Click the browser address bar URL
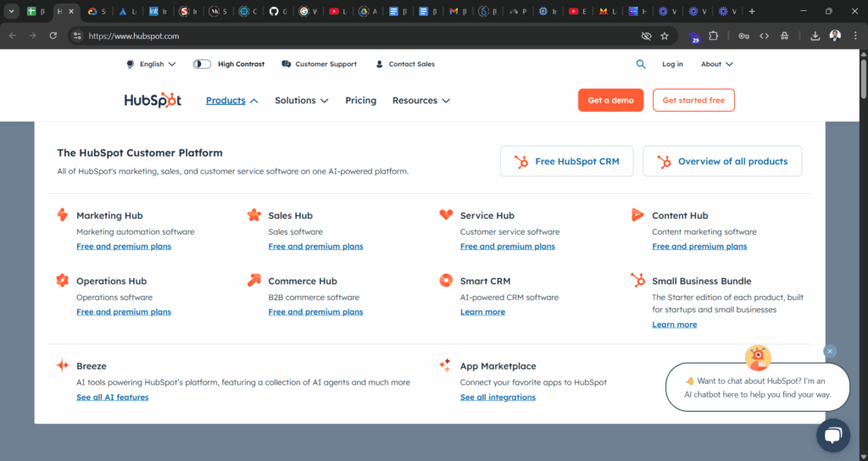 (134, 36)
